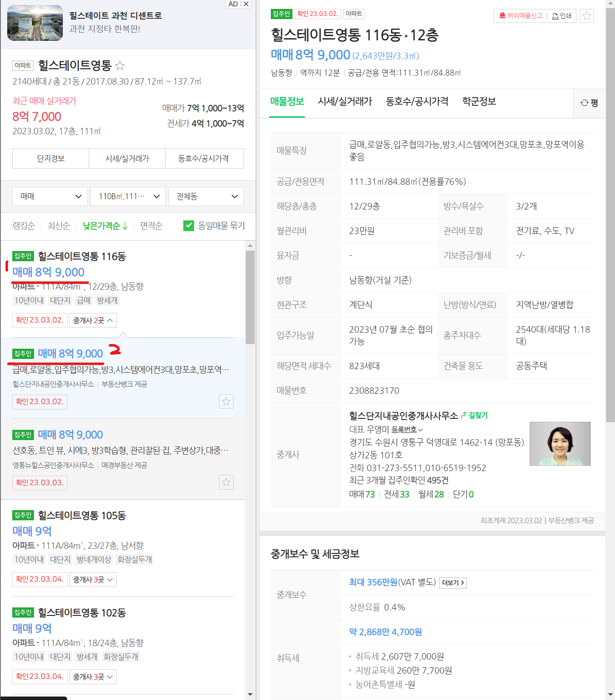Open the 선호동, 트인 뷰 listing description

tap(121, 450)
